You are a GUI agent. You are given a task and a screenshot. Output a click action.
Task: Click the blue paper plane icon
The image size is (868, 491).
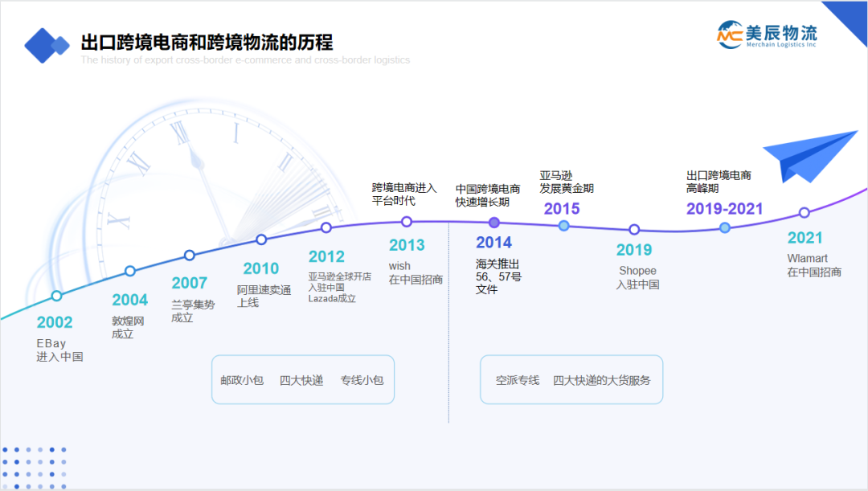[810, 157]
